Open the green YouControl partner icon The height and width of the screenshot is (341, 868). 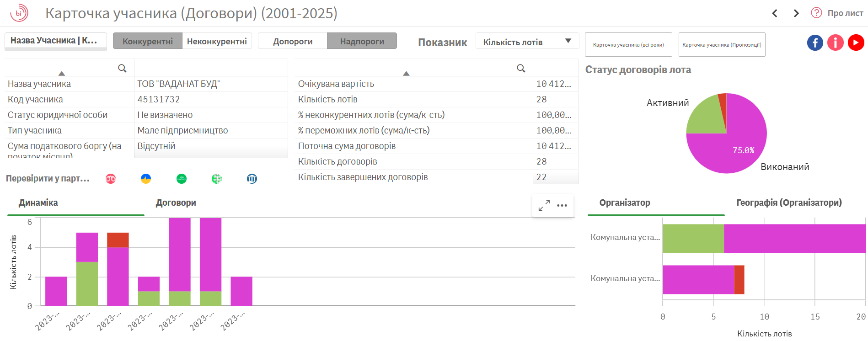point(182,179)
